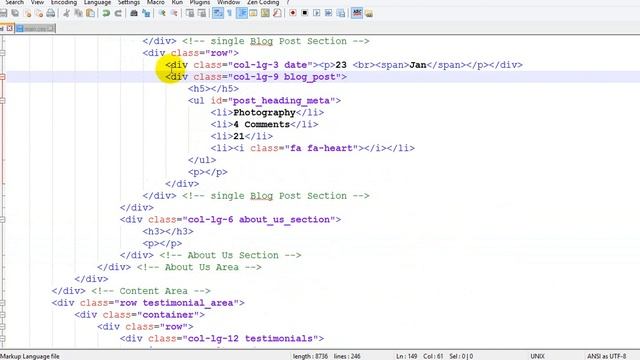Click the Close All documents toolbar icon
This screenshot has height=360, width=640.
(x=39, y=13)
